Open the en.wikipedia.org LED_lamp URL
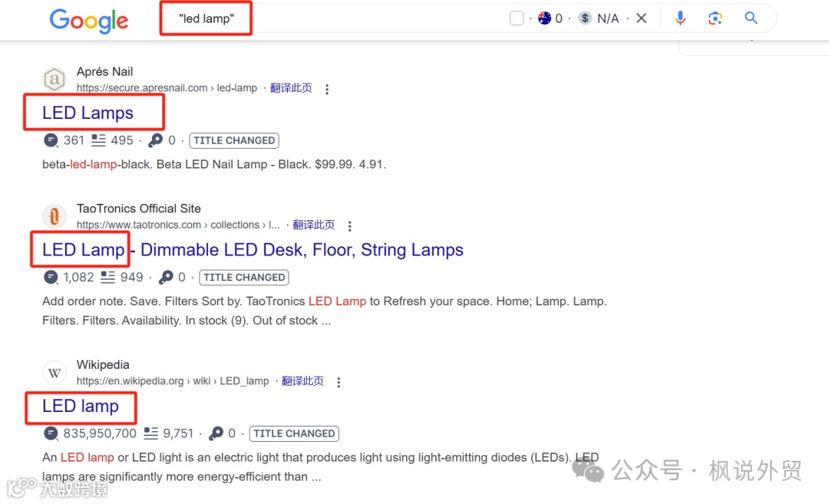Image resolution: width=829 pixels, height=504 pixels. pyautogui.click(x=173, y=381)
